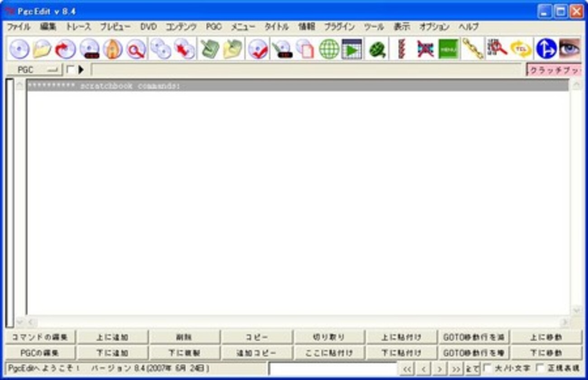Enable the 正規表現 regex checkbox
588x380 pixels.
pos(540,368)
